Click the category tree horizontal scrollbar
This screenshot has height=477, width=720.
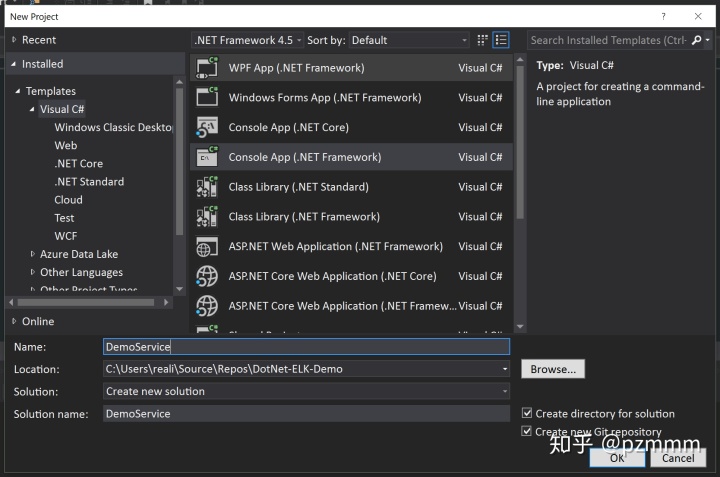[86, 302]
